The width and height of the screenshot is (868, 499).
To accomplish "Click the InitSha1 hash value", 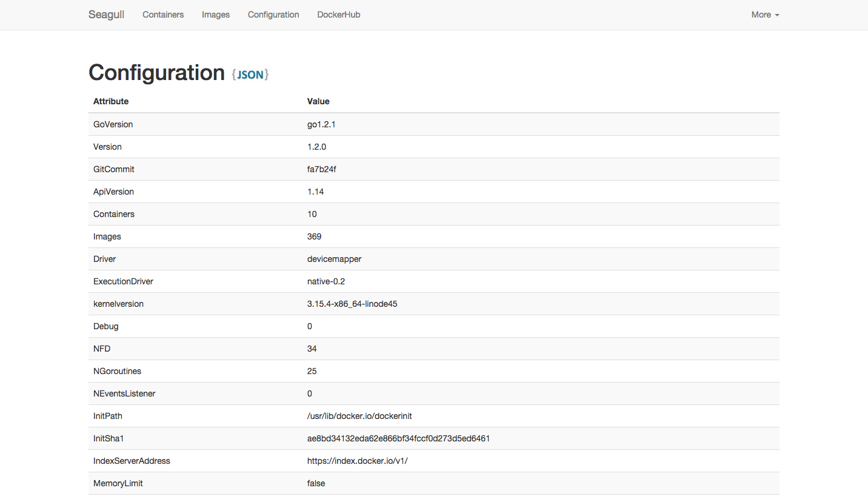I will pos(398,438).
